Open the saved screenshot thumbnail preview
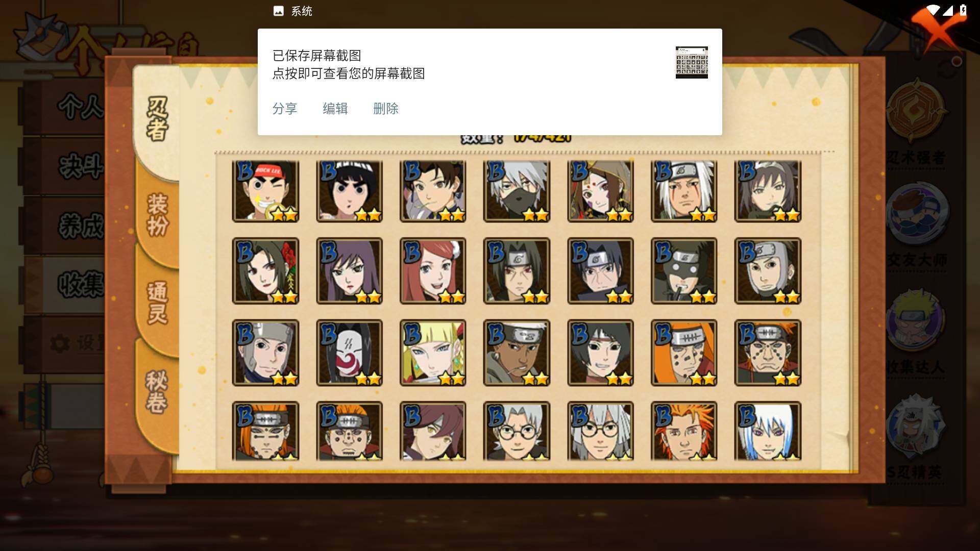 pyautogui.click(x=692, y=62)
